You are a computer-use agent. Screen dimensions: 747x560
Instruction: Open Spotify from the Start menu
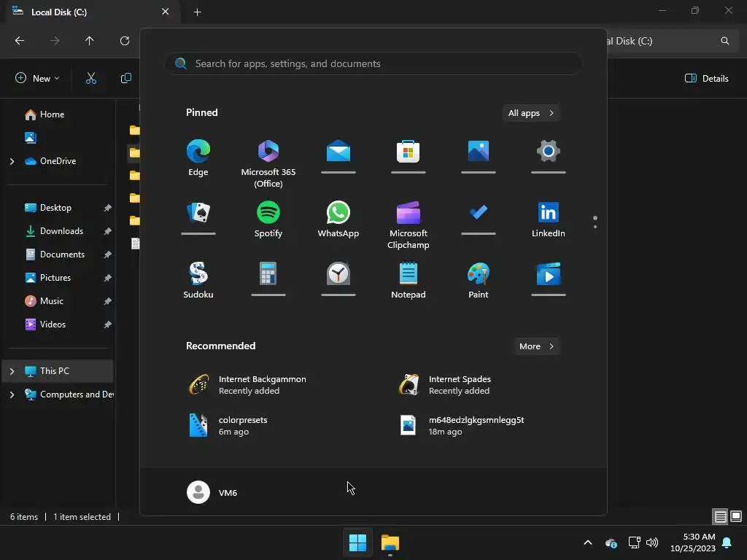click(268, 219)
